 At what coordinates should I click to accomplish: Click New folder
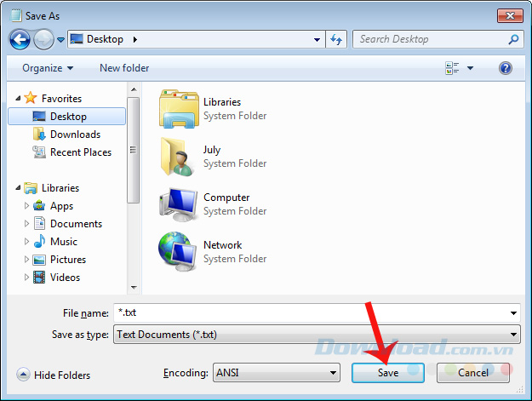124,68
